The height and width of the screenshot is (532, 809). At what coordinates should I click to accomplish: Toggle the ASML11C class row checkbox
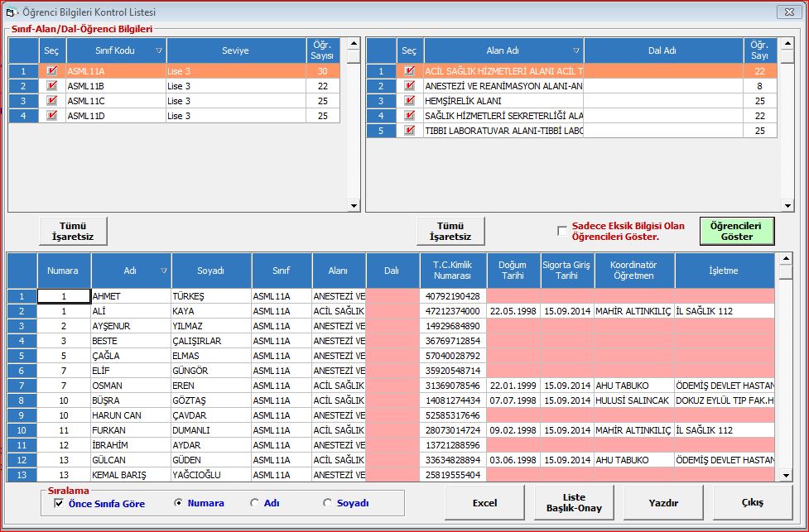point(51,101)
